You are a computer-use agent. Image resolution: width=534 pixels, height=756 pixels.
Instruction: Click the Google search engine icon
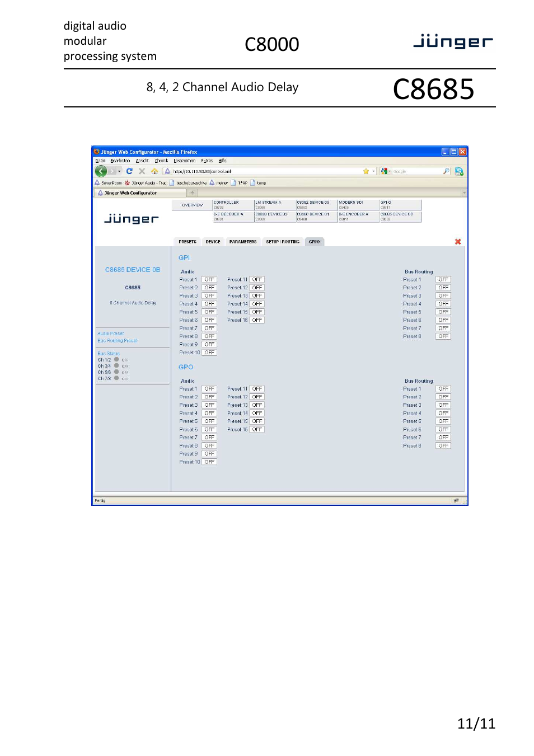(384, 171)
